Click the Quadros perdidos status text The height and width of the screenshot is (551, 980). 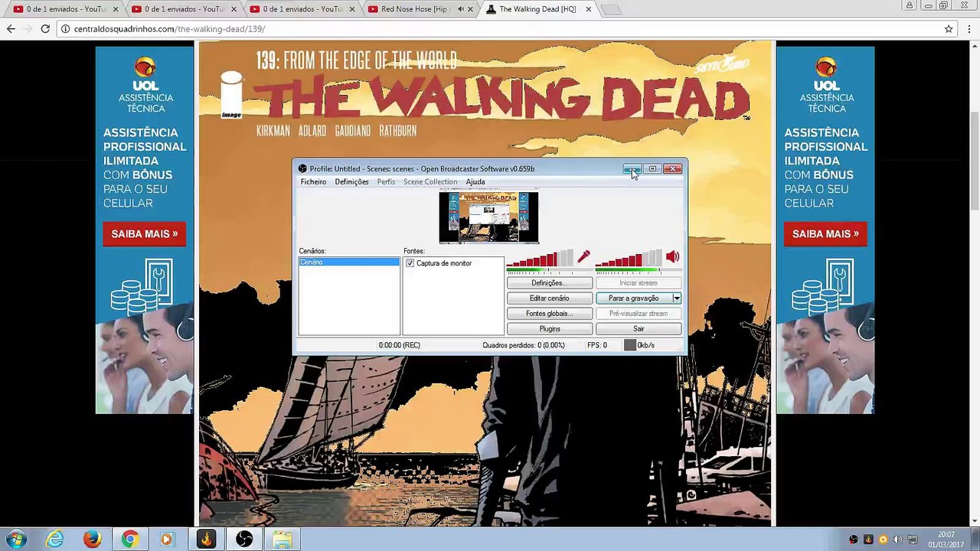pyautogui.click(x=524, y=345)
